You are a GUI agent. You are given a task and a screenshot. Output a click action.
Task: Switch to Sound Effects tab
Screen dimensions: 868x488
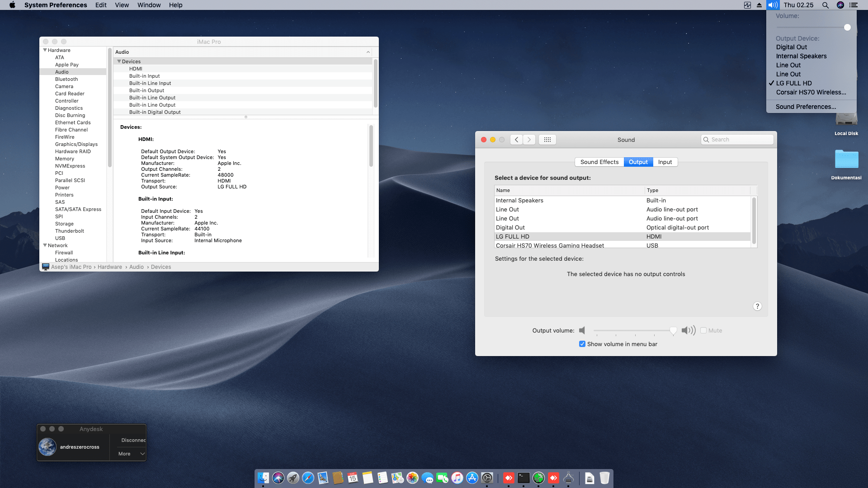pos(599,162)
